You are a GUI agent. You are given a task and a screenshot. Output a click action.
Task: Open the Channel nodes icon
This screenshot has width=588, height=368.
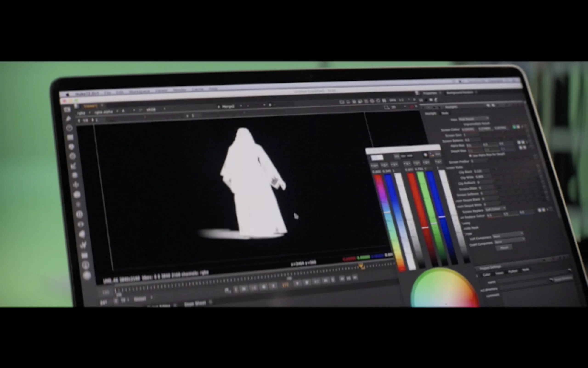pos(70,138)
